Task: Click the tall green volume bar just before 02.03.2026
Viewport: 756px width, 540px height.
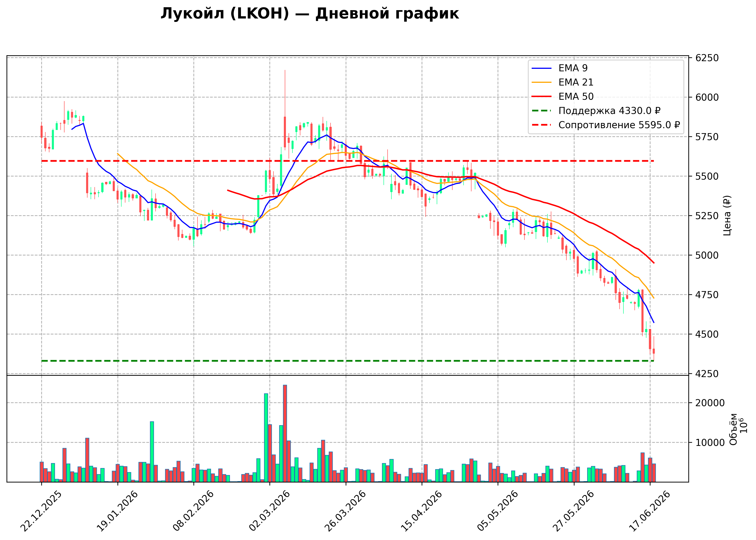Action: [266, 438]
